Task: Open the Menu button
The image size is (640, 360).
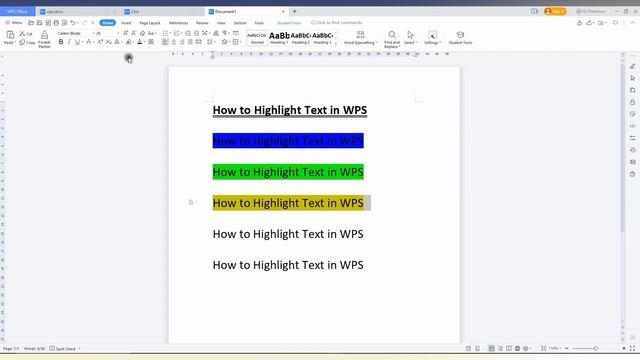Action: point(13,23)
